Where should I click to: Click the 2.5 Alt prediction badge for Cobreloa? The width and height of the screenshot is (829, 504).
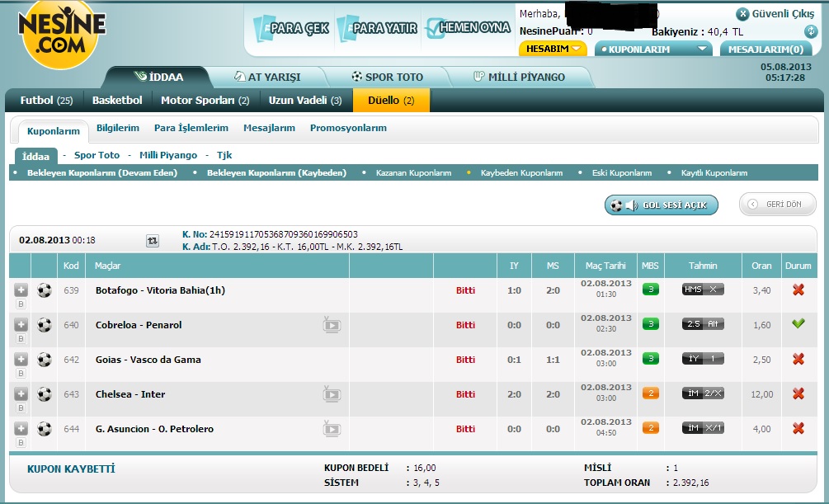tap(703, 324)
